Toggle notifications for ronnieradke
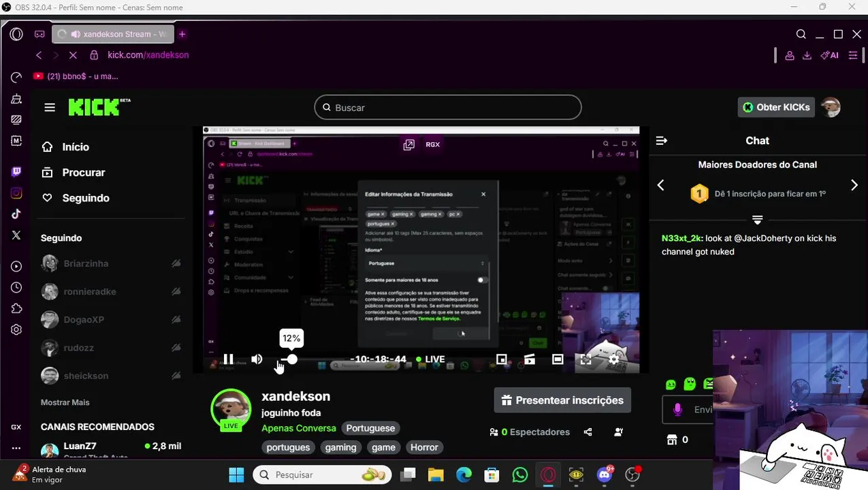Viewport: 868px width, 490px height. click(176, 291)
